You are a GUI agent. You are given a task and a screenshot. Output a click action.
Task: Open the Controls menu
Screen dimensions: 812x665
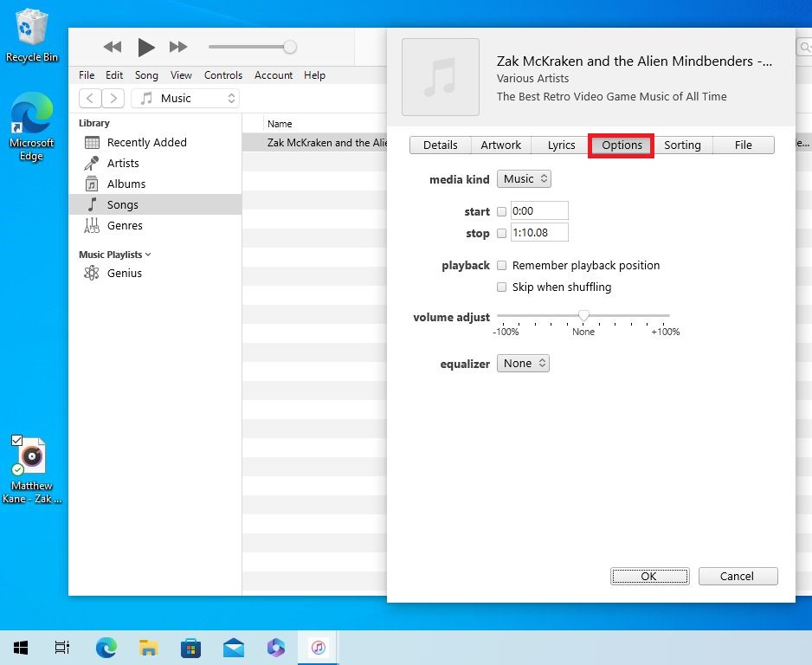coord(223,75)
